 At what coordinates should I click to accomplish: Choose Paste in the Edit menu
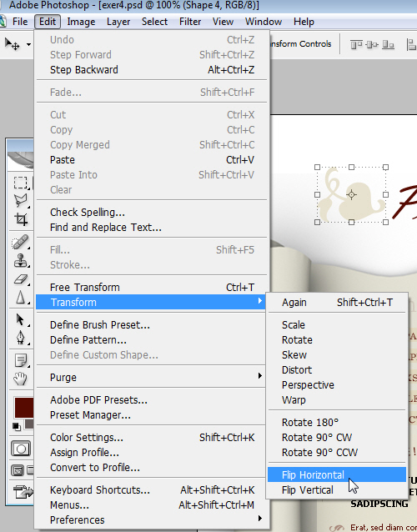(x=151, y=159)
